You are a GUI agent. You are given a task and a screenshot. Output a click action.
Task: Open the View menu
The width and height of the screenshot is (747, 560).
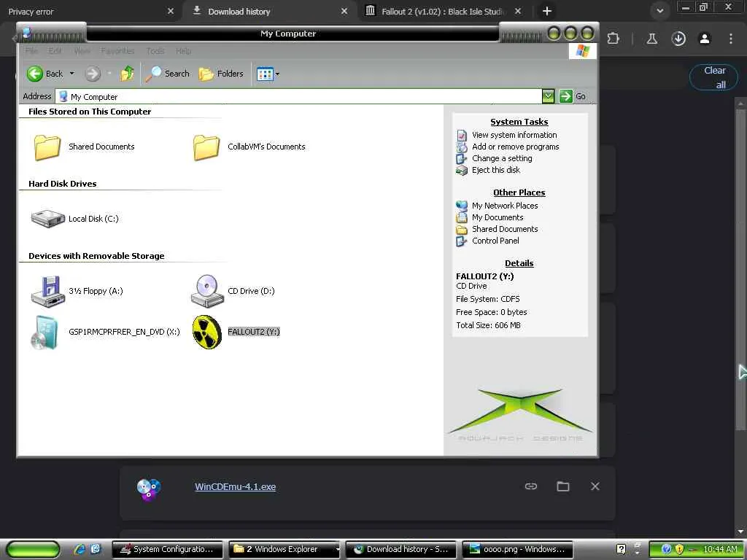82,51
